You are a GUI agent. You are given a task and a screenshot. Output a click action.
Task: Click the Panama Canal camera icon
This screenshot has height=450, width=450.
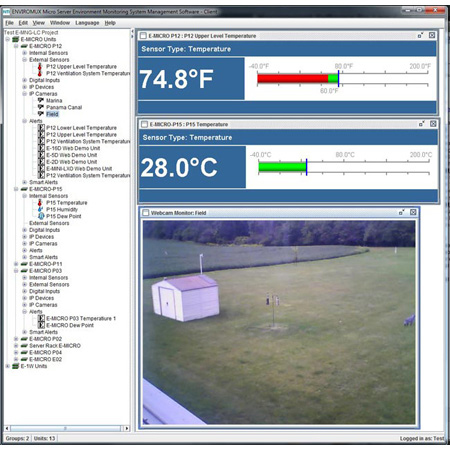[41, 107]
